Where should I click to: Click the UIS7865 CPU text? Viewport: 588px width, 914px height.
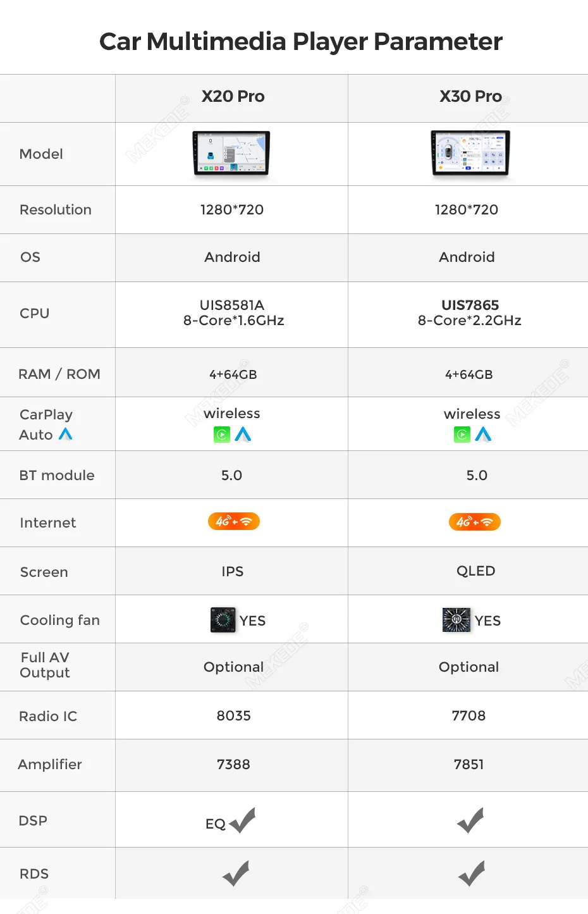click(x=470, y=305)
